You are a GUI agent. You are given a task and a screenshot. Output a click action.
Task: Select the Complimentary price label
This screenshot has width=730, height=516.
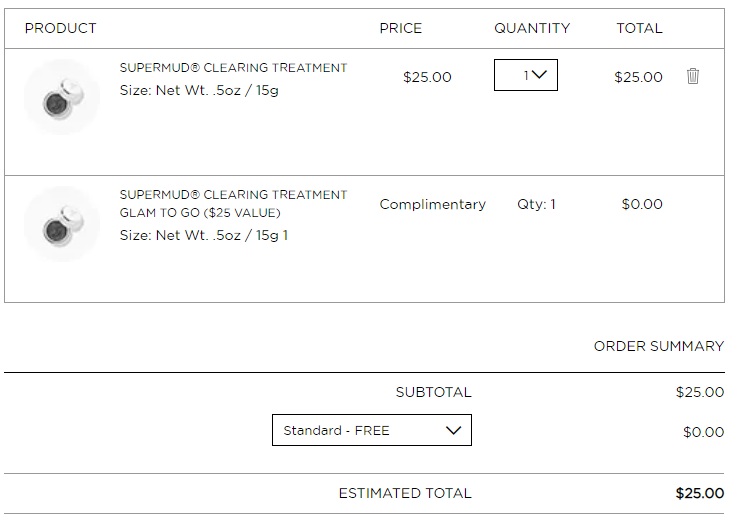coord(433,204)
